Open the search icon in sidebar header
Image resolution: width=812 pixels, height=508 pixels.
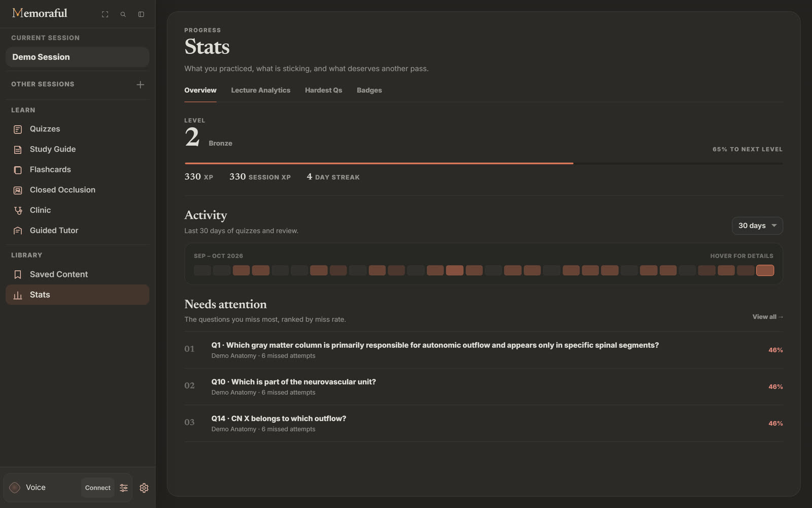123,14
